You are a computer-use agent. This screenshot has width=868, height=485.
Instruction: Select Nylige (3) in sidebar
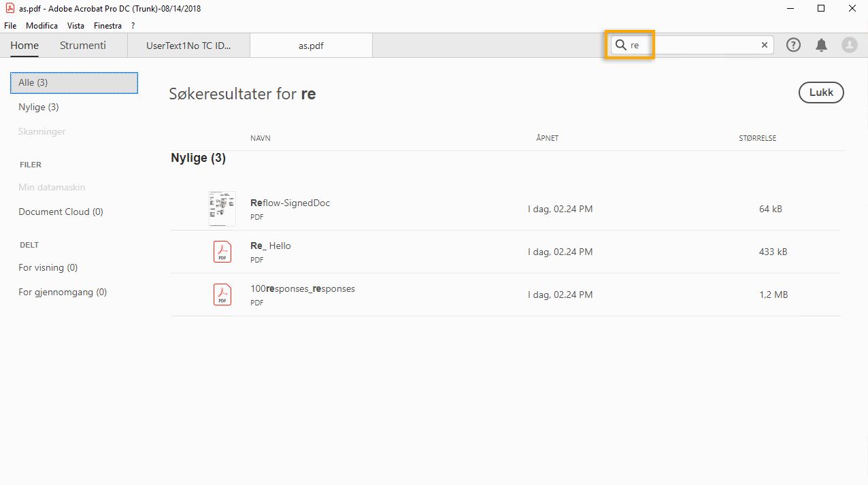click(39, 107)
